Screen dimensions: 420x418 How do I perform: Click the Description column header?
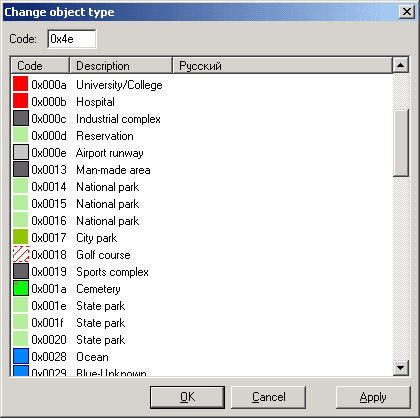point(121,66)
